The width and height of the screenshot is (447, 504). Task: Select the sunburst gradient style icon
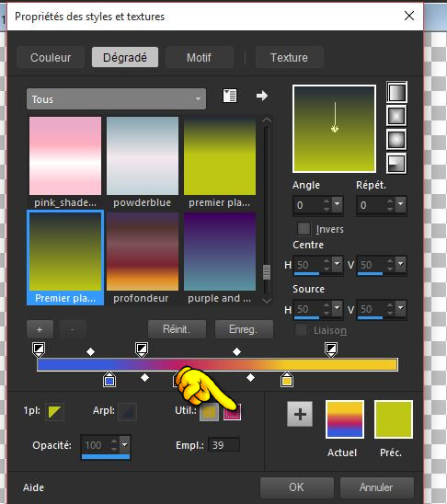click(x=396, y=140)
